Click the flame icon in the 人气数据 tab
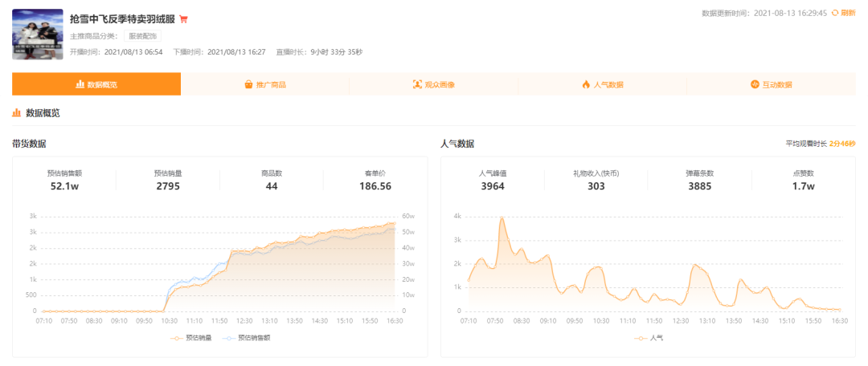868x366 pixels. (586, 84)
